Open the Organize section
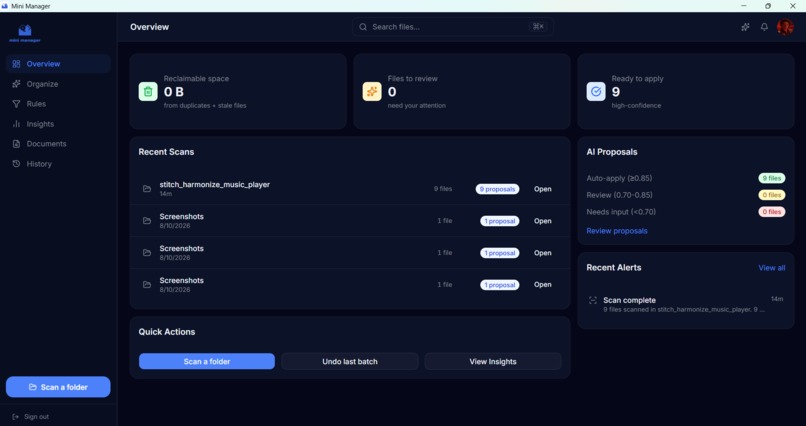The height and width of the screenshot is (426, 806). coord(58,84)
